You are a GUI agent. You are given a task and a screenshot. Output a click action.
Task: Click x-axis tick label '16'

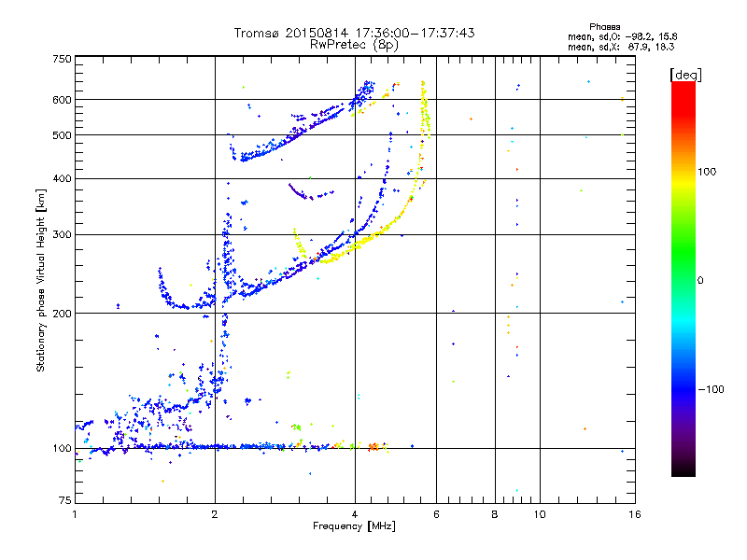pos(635,514)
